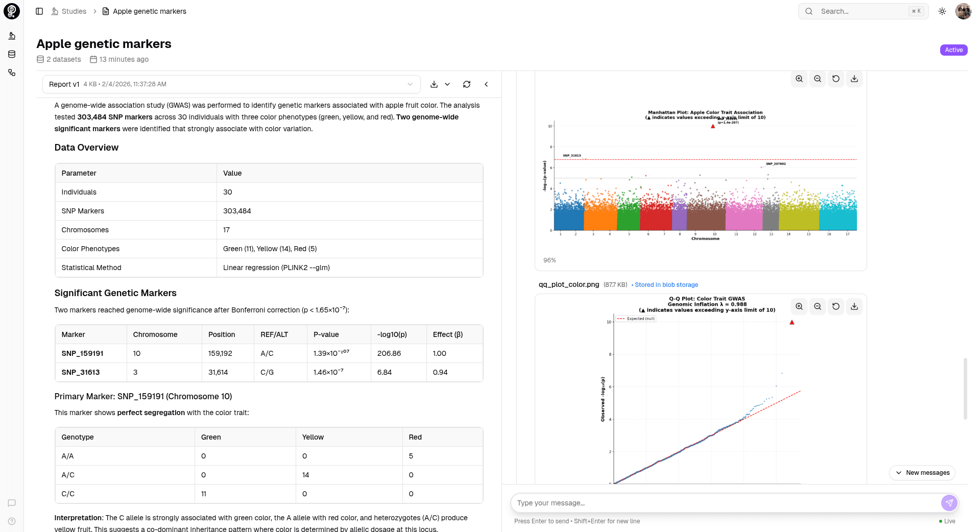The image size is (980, 532).
Task: Download the Q-Q plot image
Action: coord(854,306)
